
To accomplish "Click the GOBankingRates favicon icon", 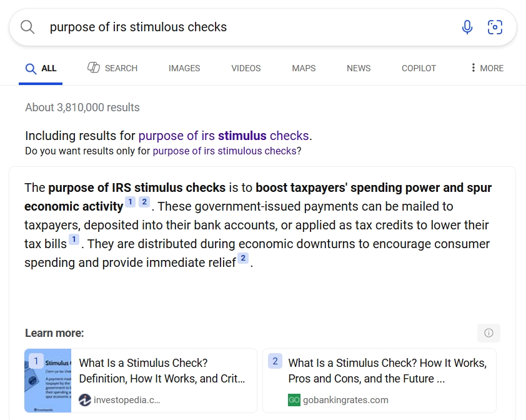I will (294, 400).
